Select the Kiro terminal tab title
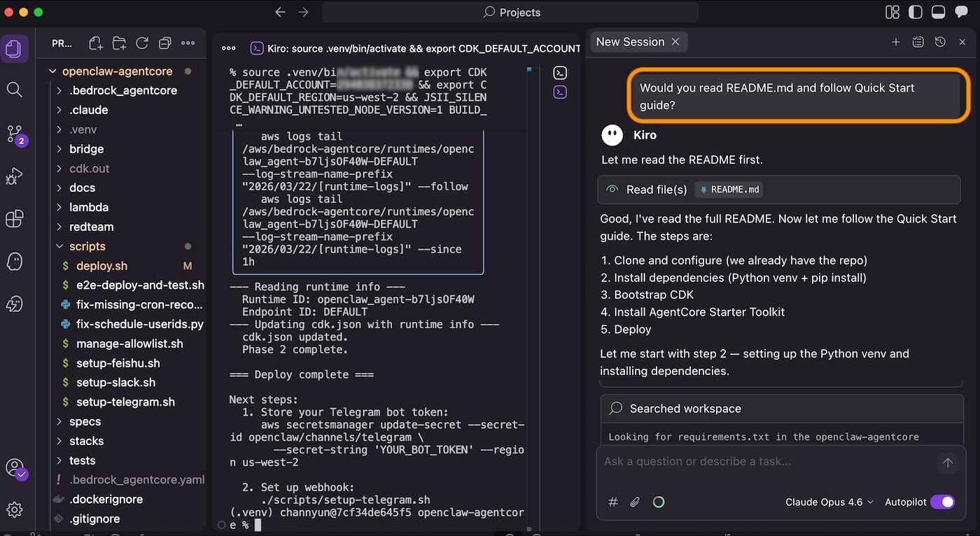This screenshot has height=536, width=980. pyautogui.click(x=423, y=48)
